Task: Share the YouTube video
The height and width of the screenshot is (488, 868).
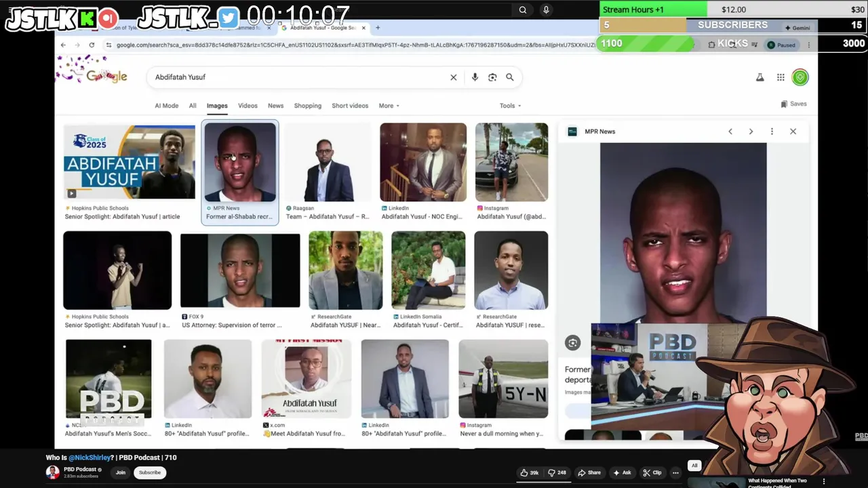Action: (589, 472)
